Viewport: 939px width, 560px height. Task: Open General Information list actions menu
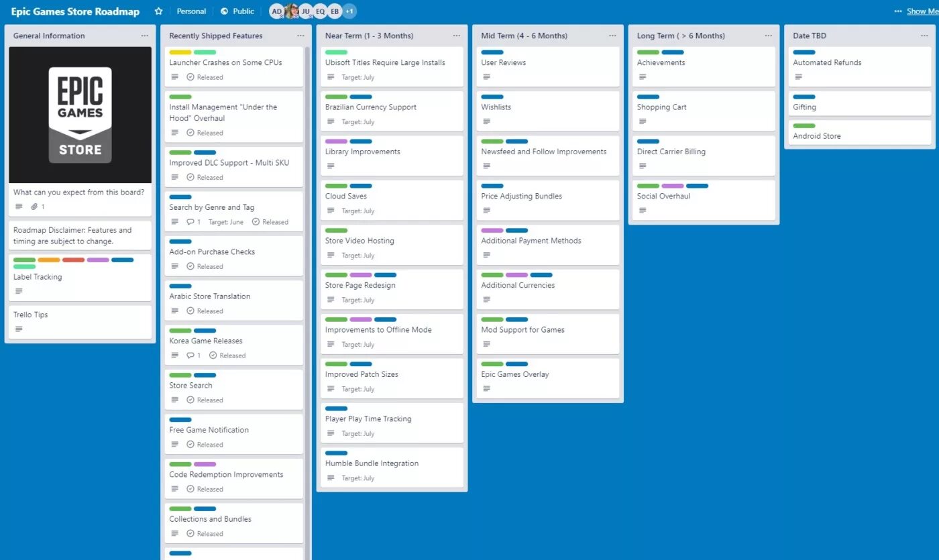point(145,36)
